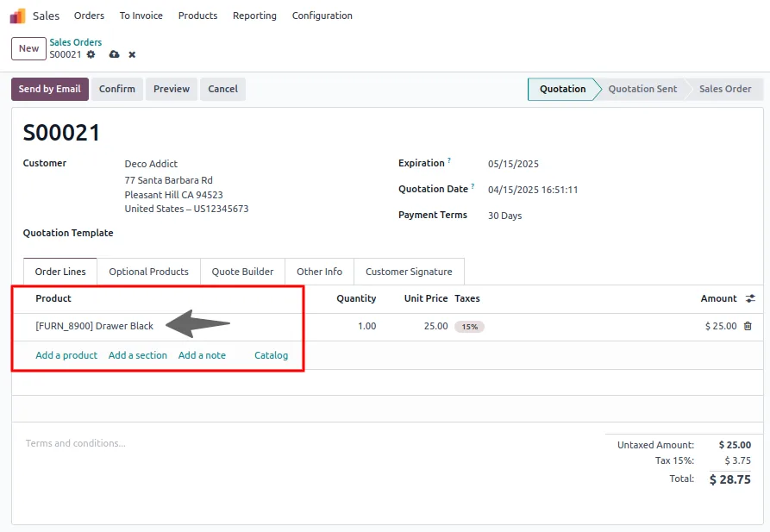Click the Quantity column header
Image resolution: width=770 pixels, height=532 pixels.
click(356, 298)
